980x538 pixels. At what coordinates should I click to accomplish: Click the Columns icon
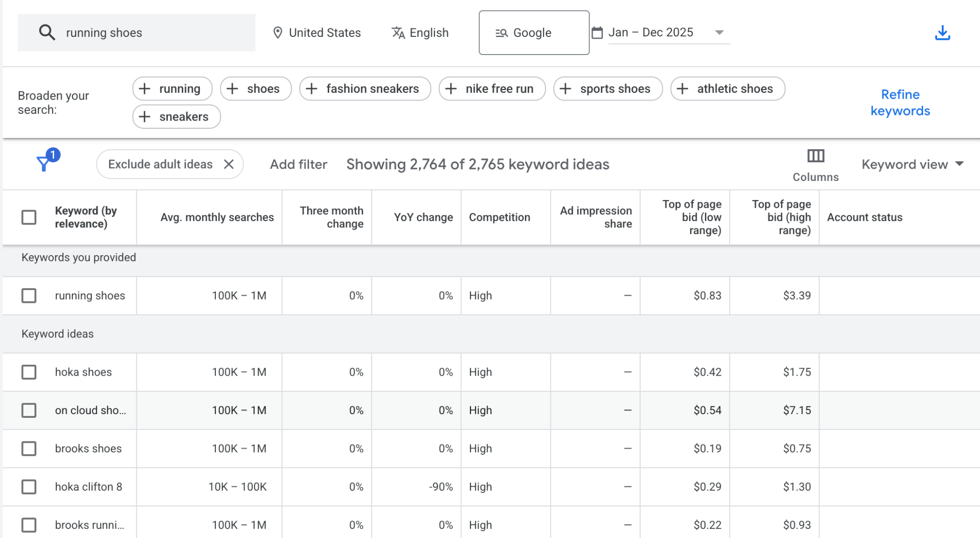coord(816,156)
